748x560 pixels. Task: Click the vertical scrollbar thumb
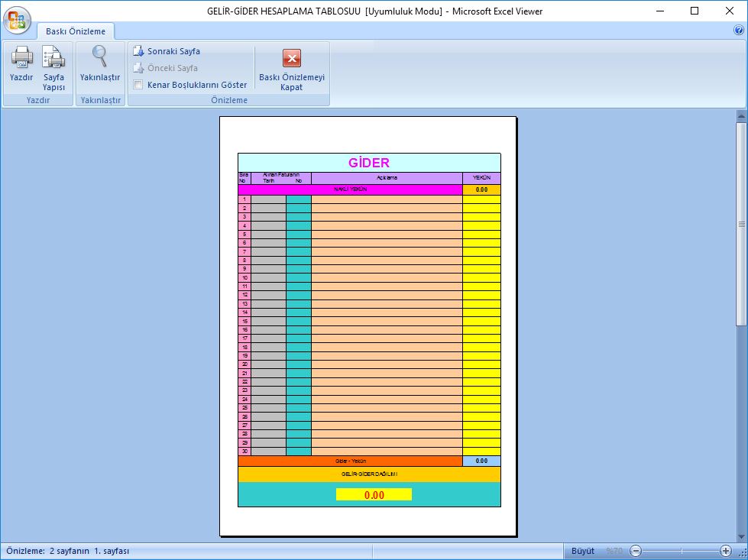[x=740, y=224]
